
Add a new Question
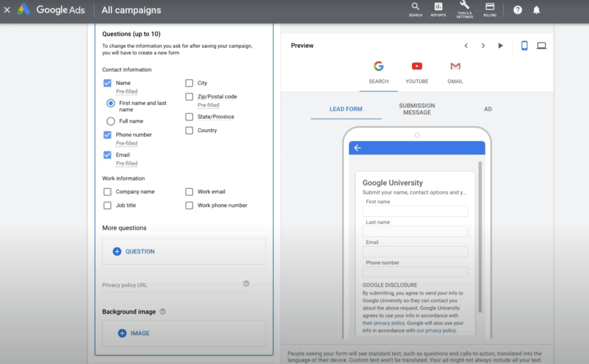tap(133, 251)
